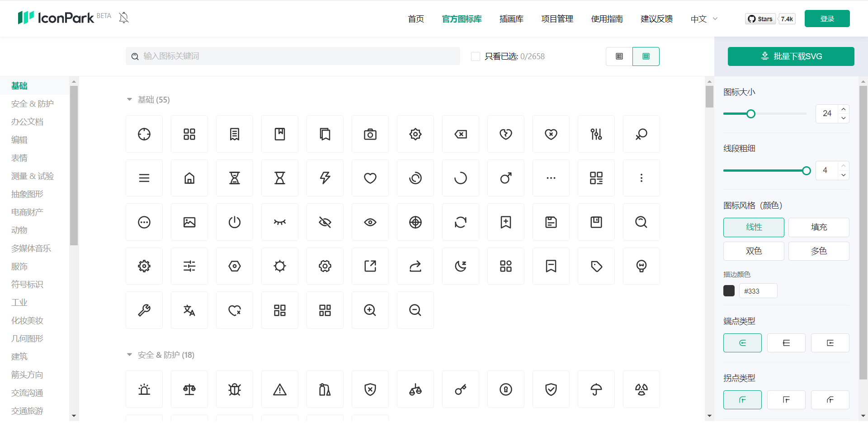Select the key icon
The width and height of the screenshot is (868, 426).
coord(461,389)
